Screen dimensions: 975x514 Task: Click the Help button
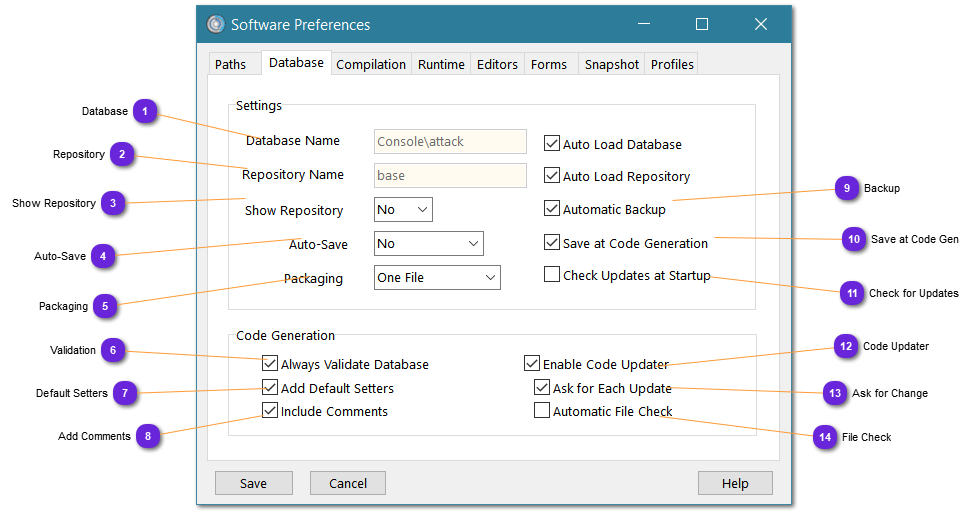735,483
